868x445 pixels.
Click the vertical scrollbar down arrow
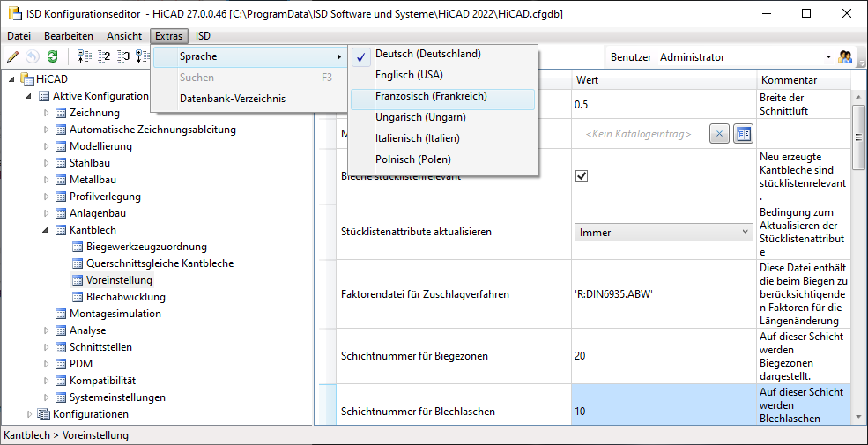click(858, 417)
